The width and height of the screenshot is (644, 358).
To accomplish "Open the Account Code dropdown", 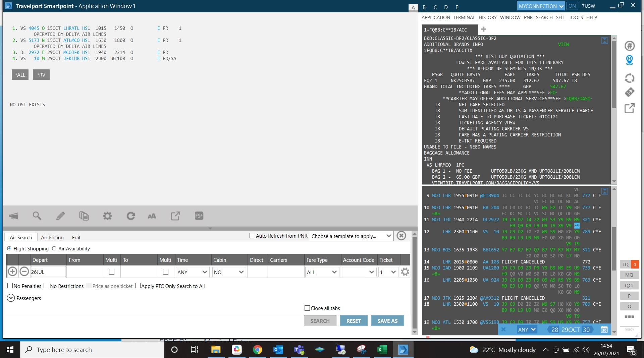I will pos(359,272).
